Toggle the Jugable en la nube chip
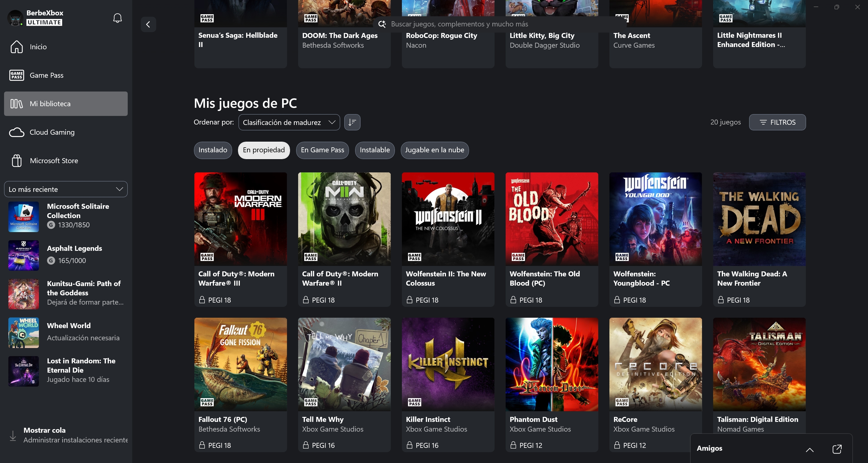 pyautogui.click(x=435, y=150)
